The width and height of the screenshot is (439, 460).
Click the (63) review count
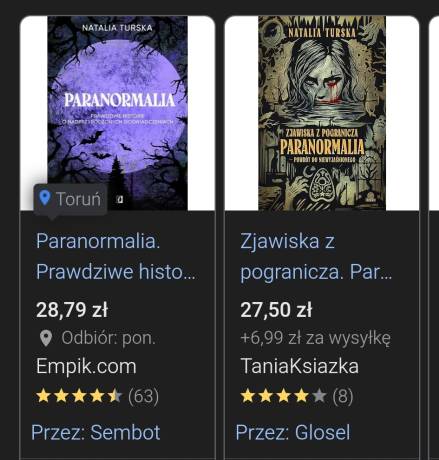pyautogui.click(x=143, y=396)
